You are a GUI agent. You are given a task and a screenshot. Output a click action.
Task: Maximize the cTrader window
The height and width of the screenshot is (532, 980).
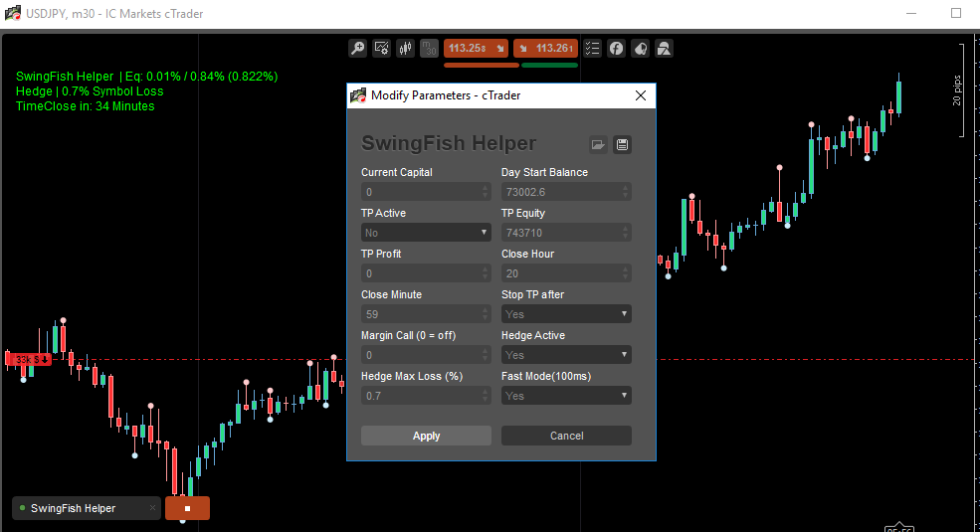956,13
